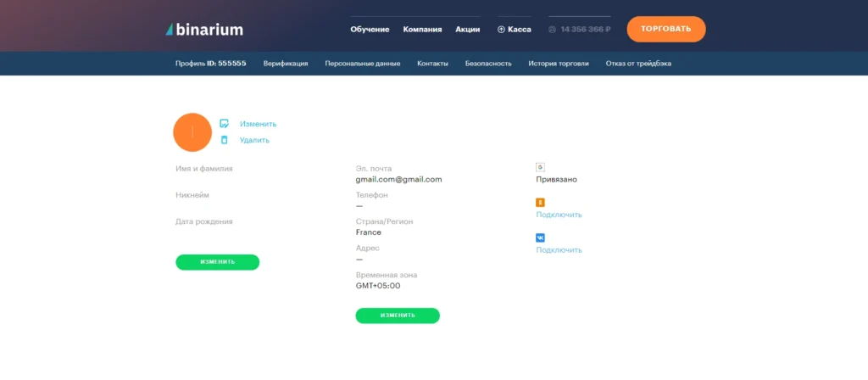Open the Акции menu item

[467, 30]
